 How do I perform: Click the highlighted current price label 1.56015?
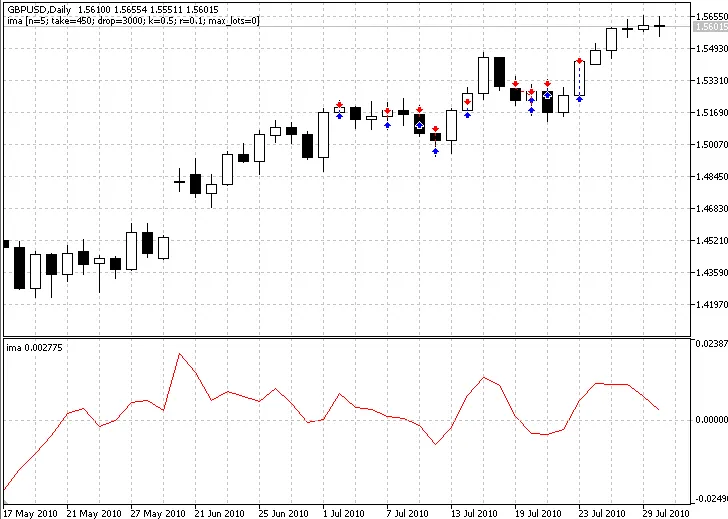click(x=708, y=27)
